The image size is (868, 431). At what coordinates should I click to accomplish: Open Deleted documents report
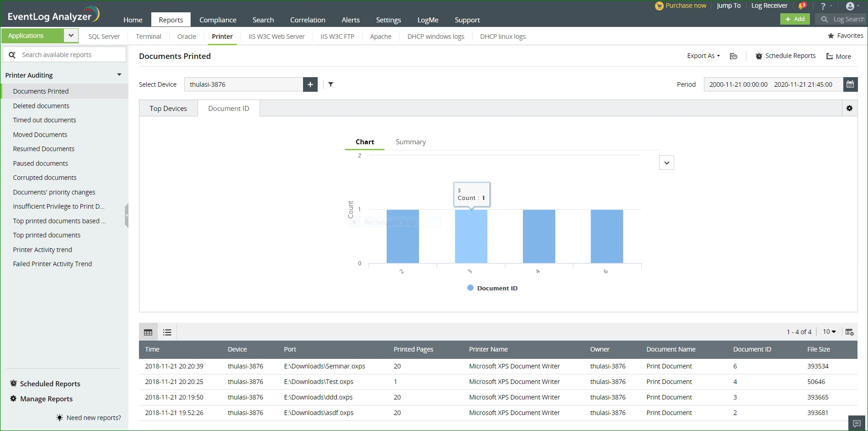coord(41,106)
